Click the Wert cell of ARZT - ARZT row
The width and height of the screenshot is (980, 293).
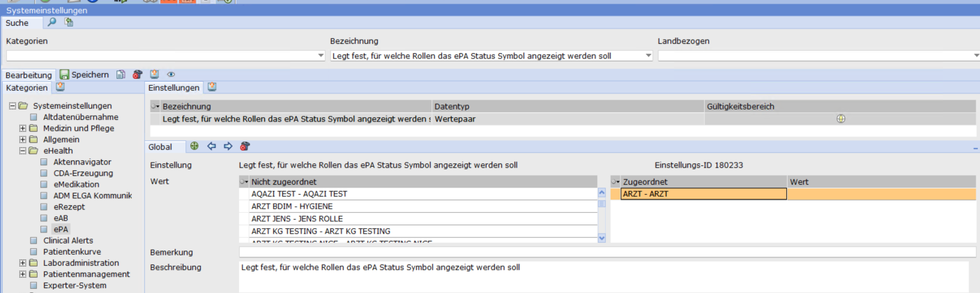(881, 194)
